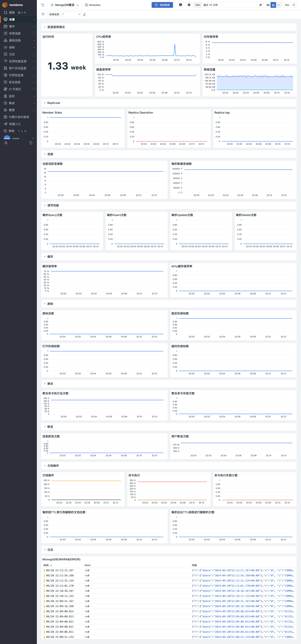The width and height of the screenshot is (301, 644).
Task: Collapse the 资源使用情况 section
Action: pos(45,27)
